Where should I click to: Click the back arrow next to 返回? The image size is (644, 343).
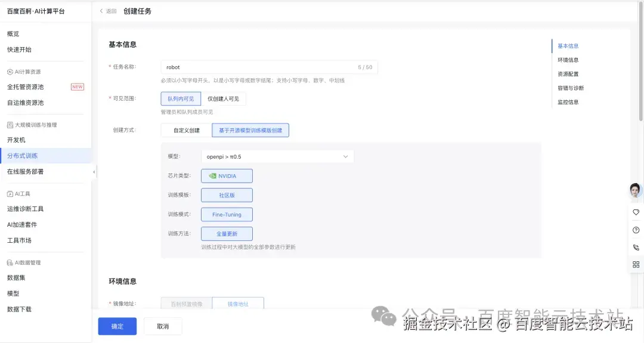(101, 11)
